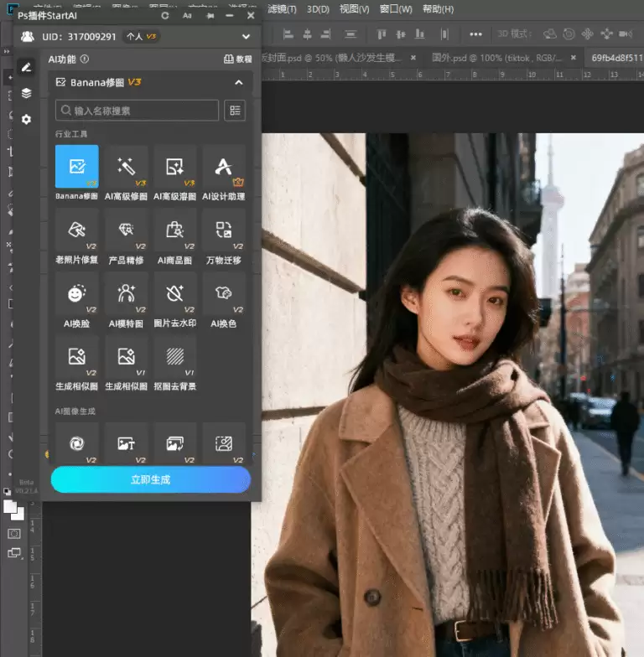Open the text-to-image icon tool in AI图像生成
644x657 pixels.
point(126,444)
